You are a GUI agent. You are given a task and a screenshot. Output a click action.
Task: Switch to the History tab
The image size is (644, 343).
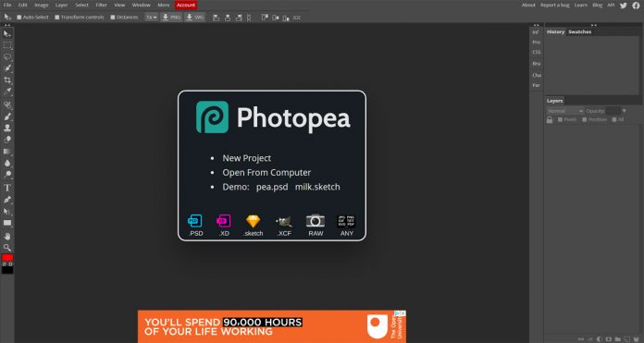pyautogui.click(x=555, y=31)
